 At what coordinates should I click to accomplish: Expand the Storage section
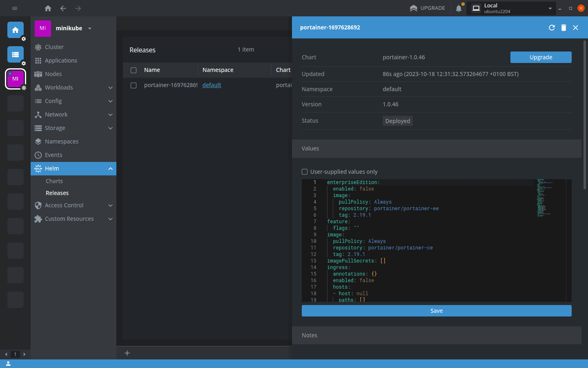pos(73,128)
